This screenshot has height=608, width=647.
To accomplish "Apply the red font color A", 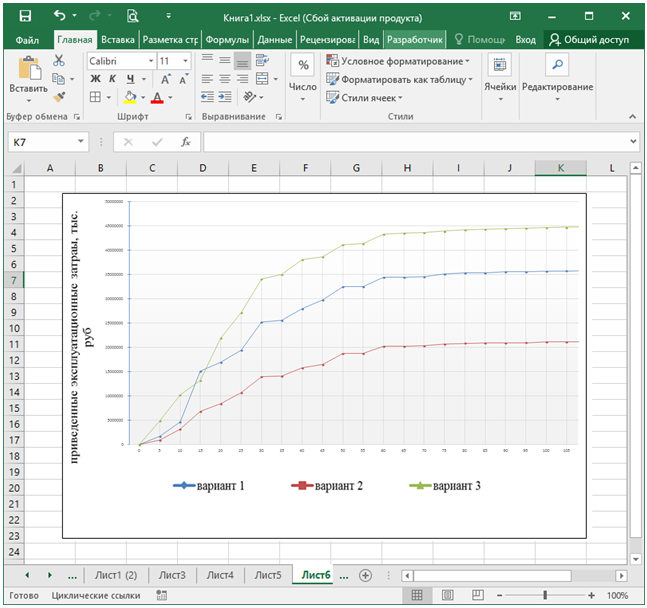I will [157, 97].
